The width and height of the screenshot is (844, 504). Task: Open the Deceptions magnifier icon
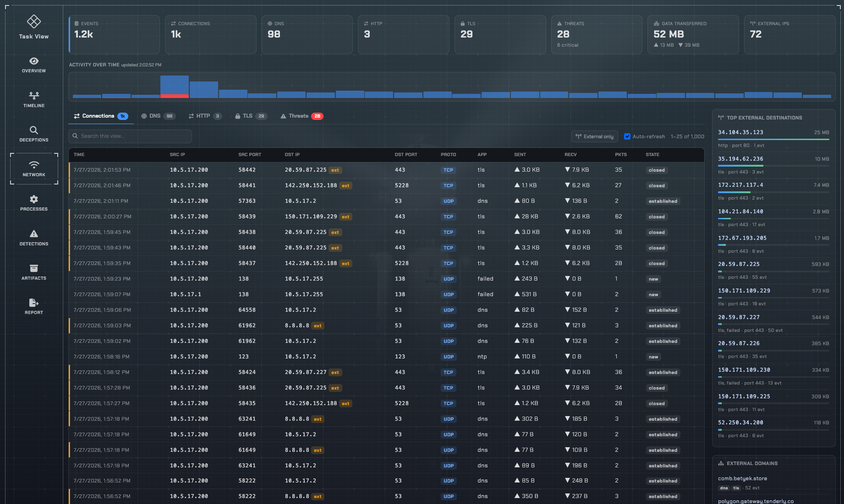[x=34, y=130]
